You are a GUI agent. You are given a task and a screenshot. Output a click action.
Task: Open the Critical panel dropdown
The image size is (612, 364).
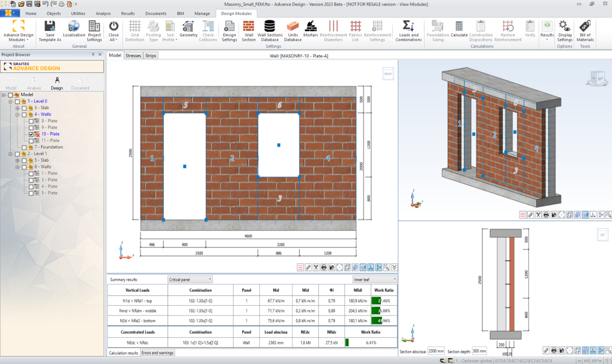[190, 279]
